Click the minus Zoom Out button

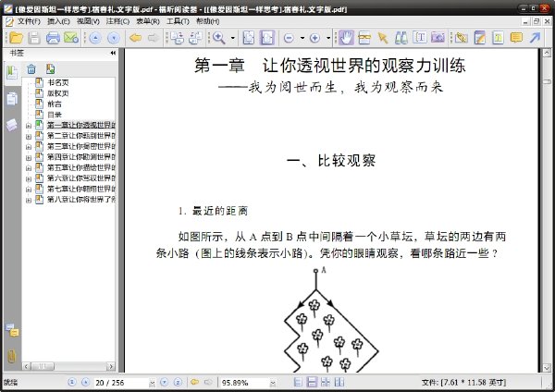(289, 38)
